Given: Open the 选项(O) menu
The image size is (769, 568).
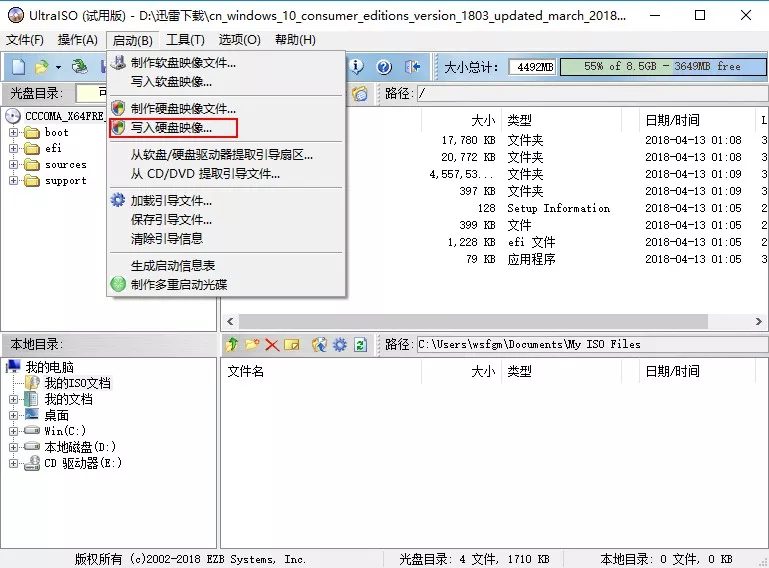Looking at the screenshot, I should pyautogui.click(x=239, y=40).
